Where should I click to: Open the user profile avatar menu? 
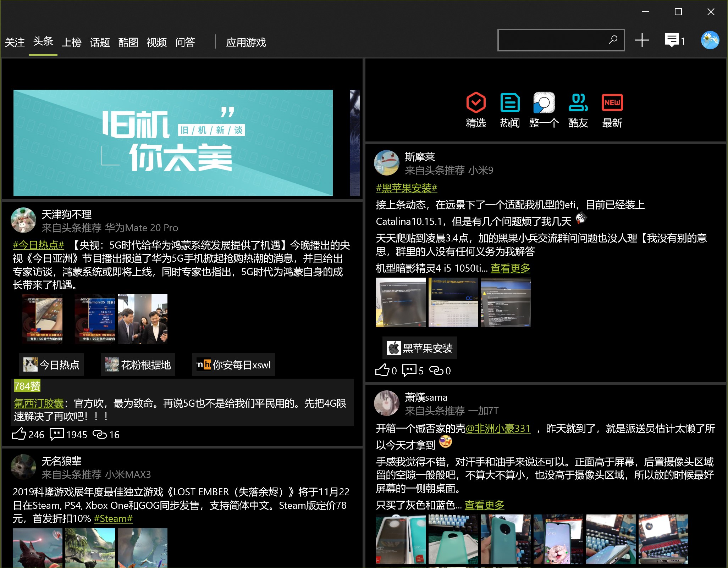pos(710,40)
